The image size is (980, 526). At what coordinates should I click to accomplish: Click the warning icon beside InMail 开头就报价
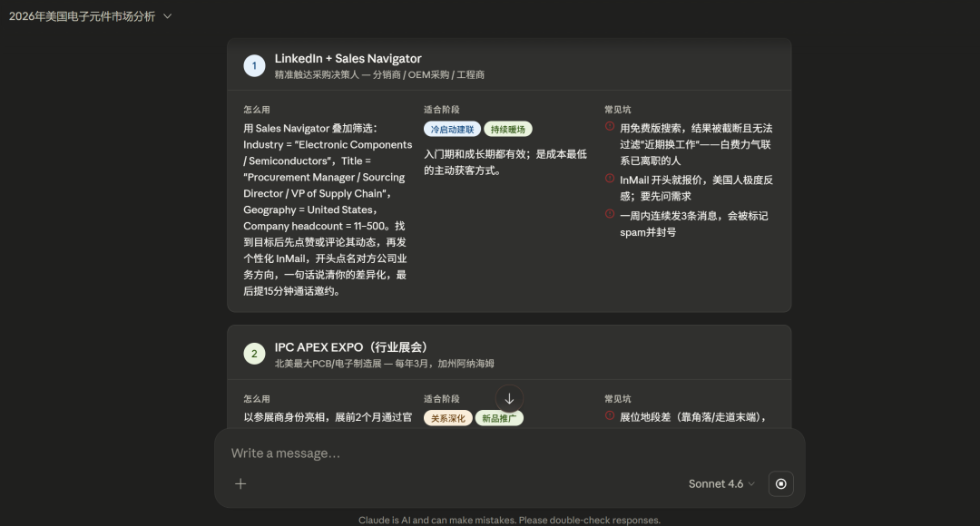610,178
